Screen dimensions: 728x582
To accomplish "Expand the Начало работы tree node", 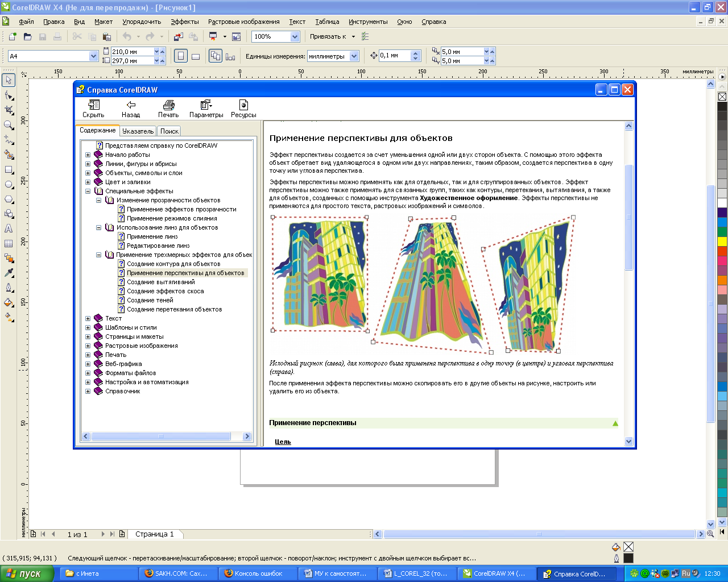I will pos(88,155).
